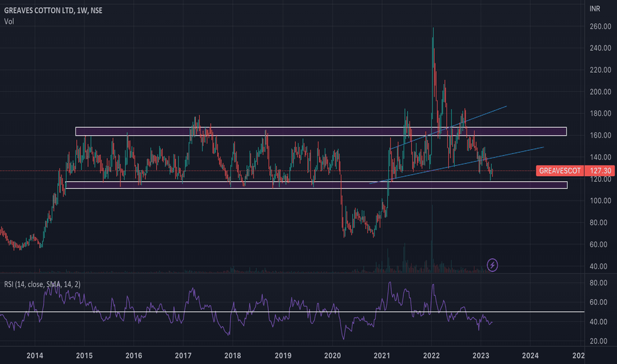Click the 160.00 price axis label
Screen dimensions: 617x364
tap(600, 136)
